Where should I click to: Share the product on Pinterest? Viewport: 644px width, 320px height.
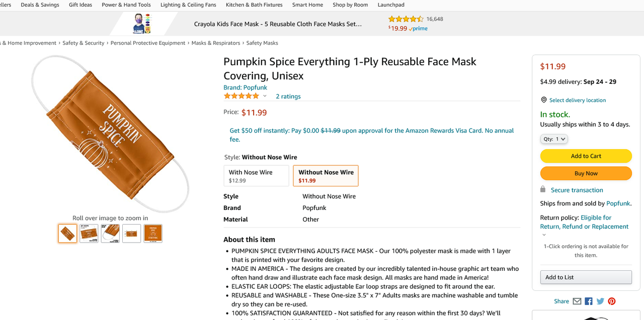tap(612, 301)
